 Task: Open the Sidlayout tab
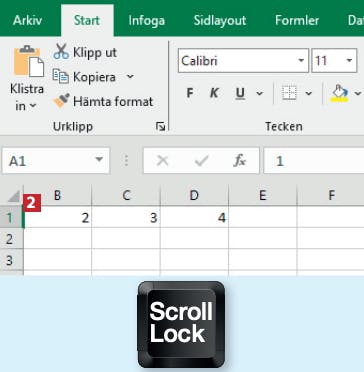(x=220, y=21)
